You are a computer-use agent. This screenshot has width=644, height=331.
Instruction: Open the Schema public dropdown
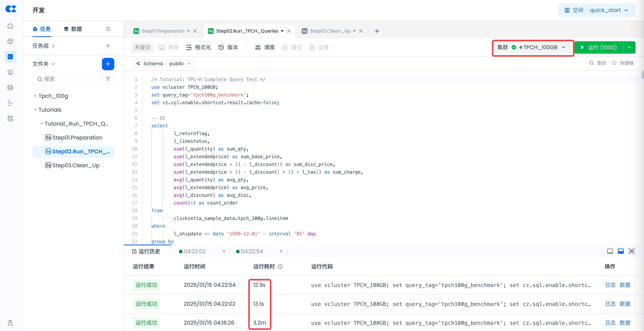point(164,63)
